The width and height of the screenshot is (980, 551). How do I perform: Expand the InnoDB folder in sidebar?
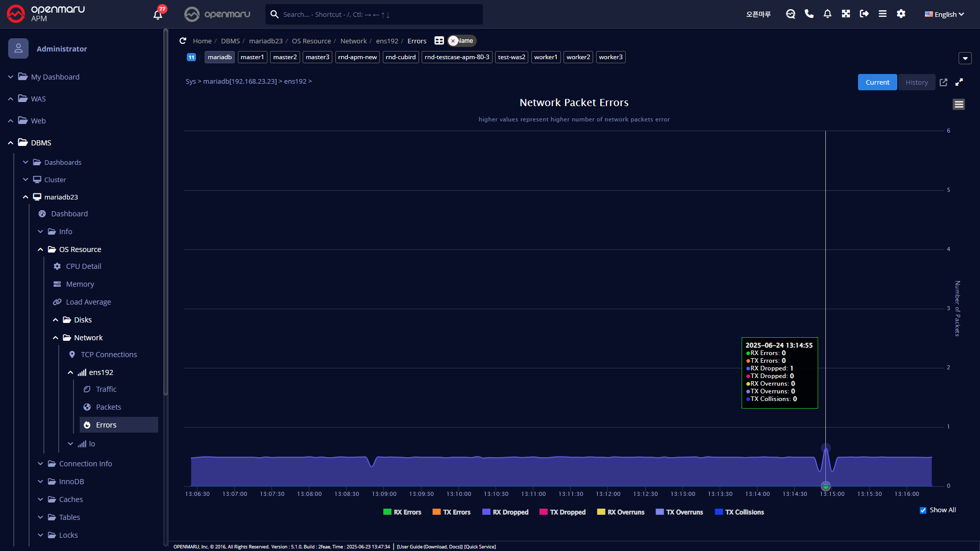click(71, 482)
